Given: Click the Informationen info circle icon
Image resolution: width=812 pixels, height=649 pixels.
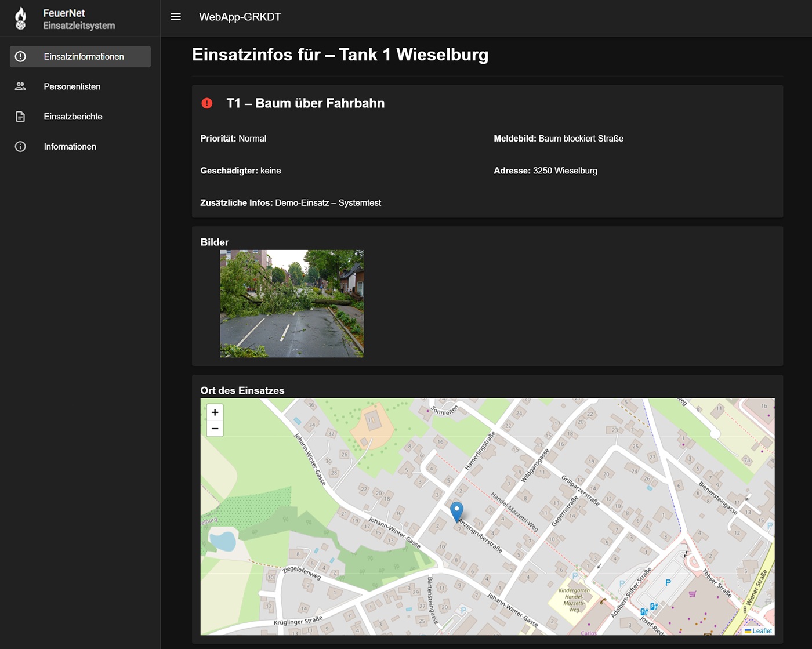Looking at the screenshot, I should (20, 147).
